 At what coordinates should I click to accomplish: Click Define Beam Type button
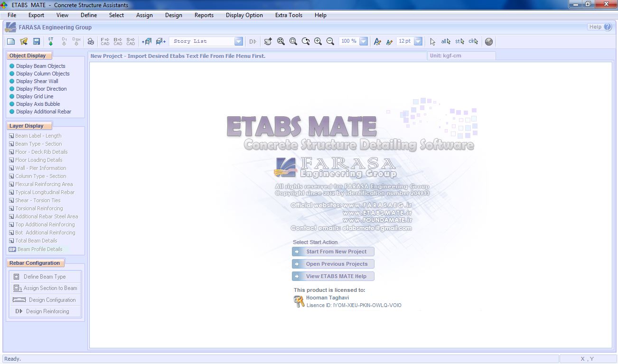[46, 277]
